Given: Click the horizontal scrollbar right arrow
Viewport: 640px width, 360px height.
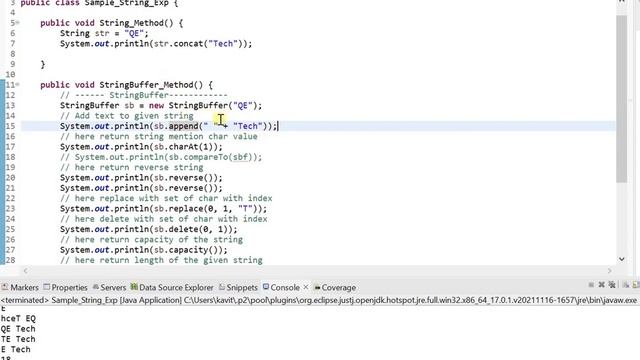Looking at the screenshot, I should coord(610,270).
